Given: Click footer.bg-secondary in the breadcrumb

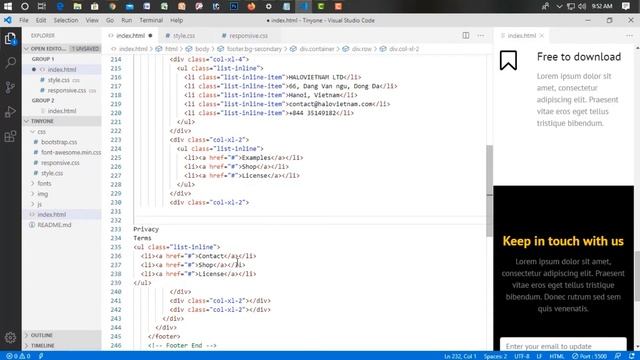Looking at the screenshot, I should tap(254, 49).
